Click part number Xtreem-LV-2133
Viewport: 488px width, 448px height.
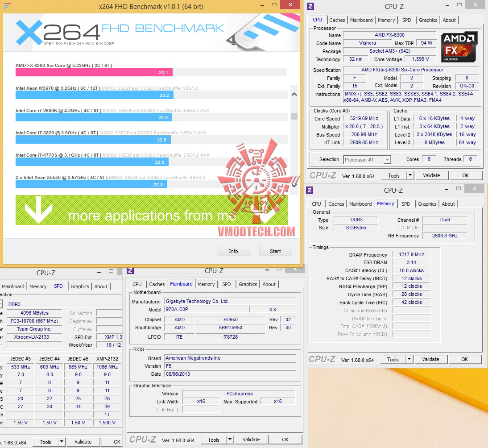coord(34,337)
